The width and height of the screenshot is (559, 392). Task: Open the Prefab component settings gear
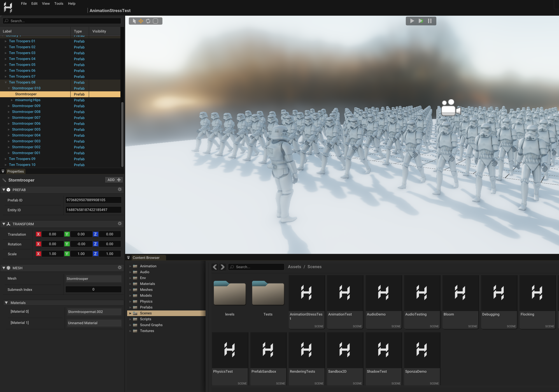coord(120,190)
